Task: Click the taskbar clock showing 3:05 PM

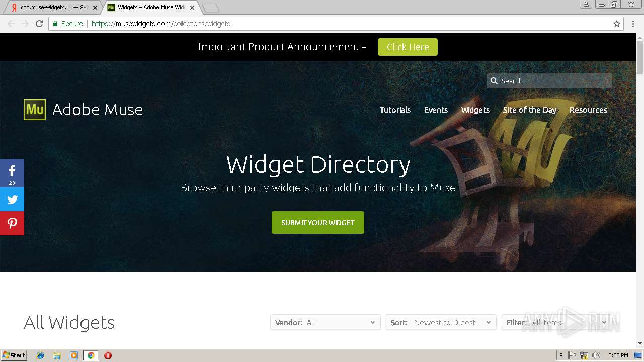Action: pyautogui.click(x=618, y=355)
